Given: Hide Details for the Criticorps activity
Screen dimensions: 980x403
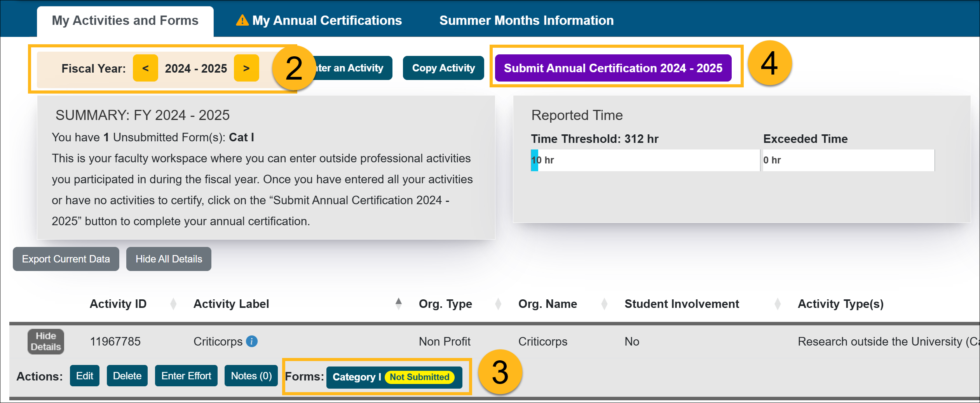Looking at the screenshot, I should click(45, 341).
